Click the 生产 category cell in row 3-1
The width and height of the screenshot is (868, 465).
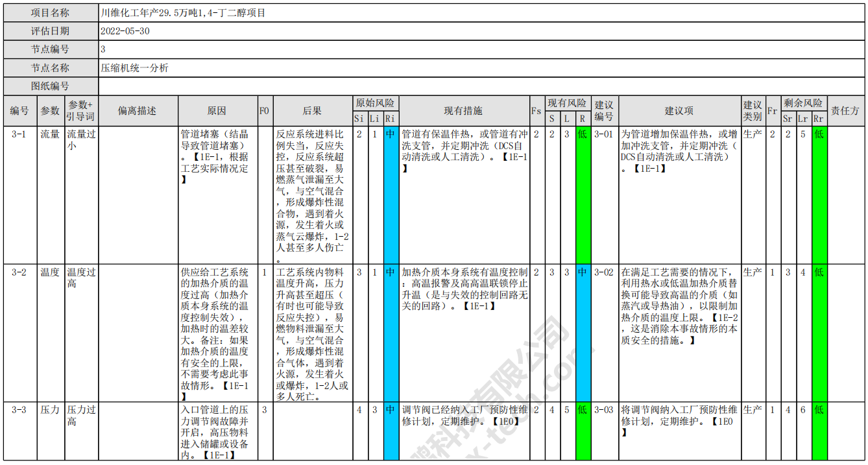(x=753, y=195)
